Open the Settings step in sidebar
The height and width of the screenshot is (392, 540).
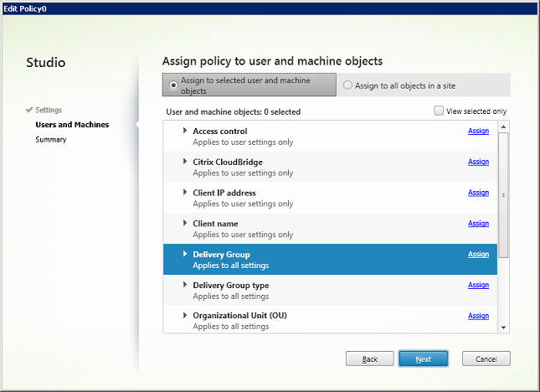(x=48, y=110)
